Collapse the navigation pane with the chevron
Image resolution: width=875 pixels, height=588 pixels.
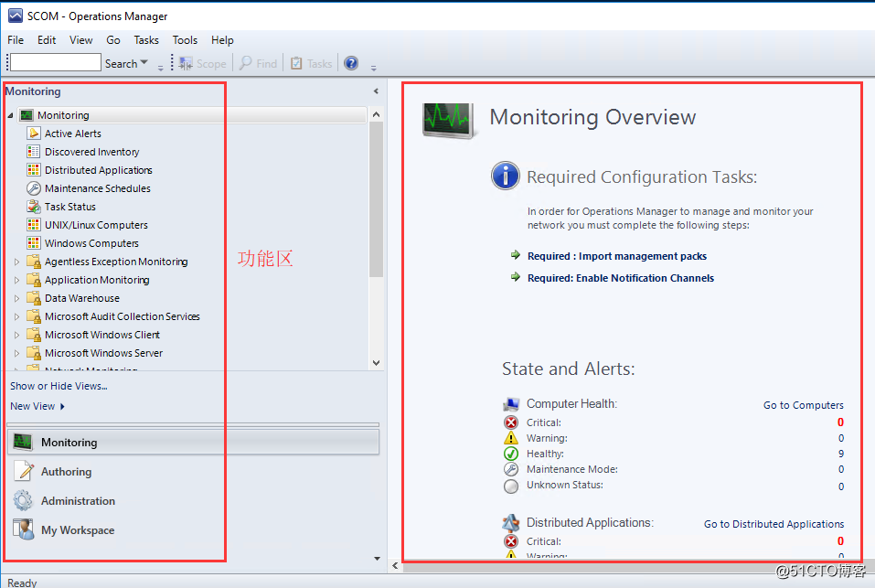(376, 91)
